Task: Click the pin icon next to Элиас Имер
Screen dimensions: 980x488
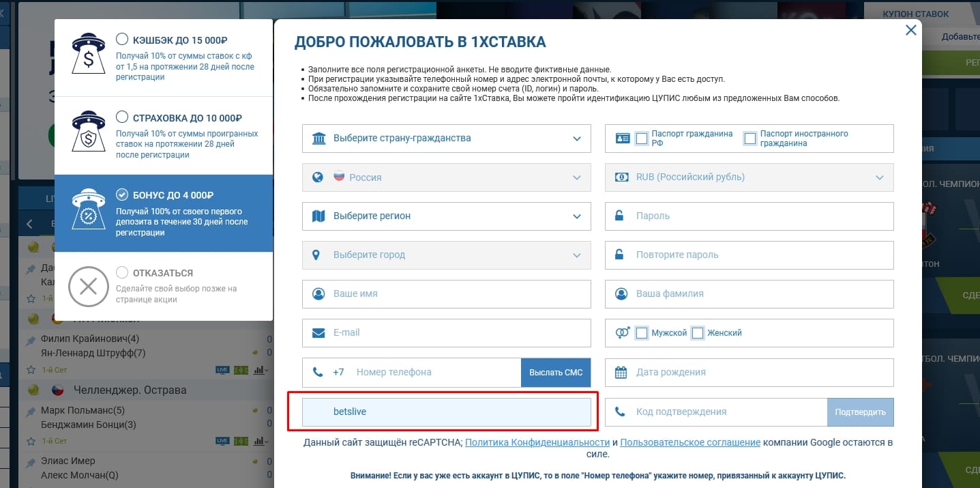Action: (30, 462)
